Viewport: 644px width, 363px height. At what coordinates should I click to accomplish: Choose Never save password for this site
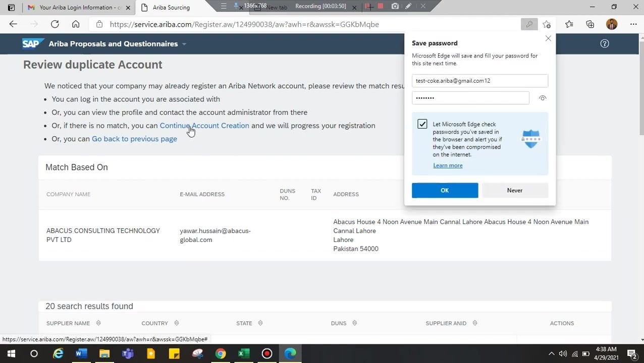515,190
